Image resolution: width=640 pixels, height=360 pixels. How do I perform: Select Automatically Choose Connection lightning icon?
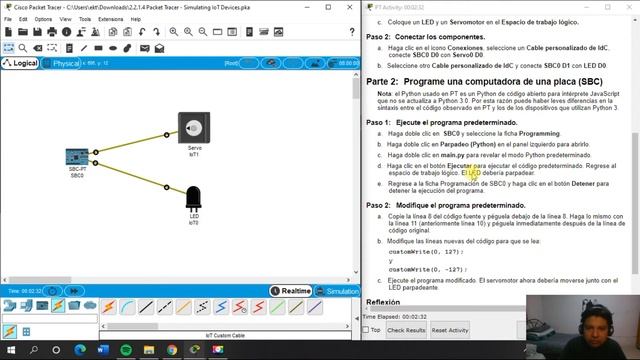tap(109, 307)
